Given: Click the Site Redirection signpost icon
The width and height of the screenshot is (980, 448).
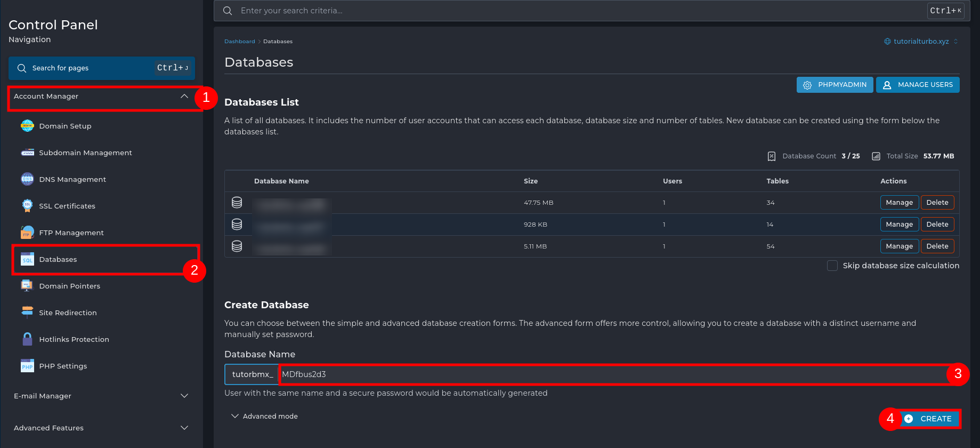Looking at the screenshot, I should click(27, 313).
